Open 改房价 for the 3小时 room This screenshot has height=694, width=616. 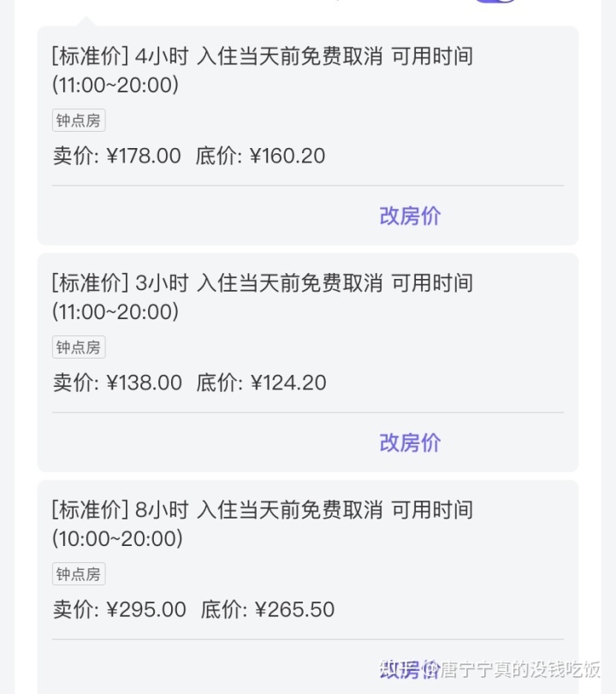point(410,442)
